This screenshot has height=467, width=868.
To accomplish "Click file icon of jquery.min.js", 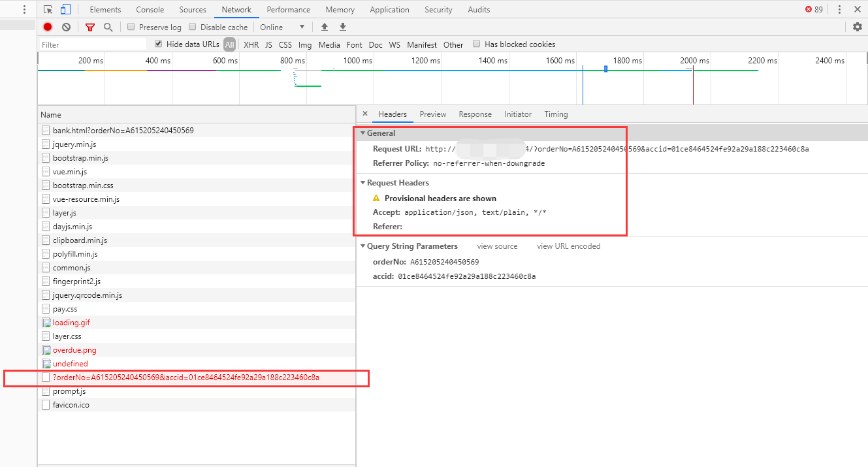I will tap(46, 144).
